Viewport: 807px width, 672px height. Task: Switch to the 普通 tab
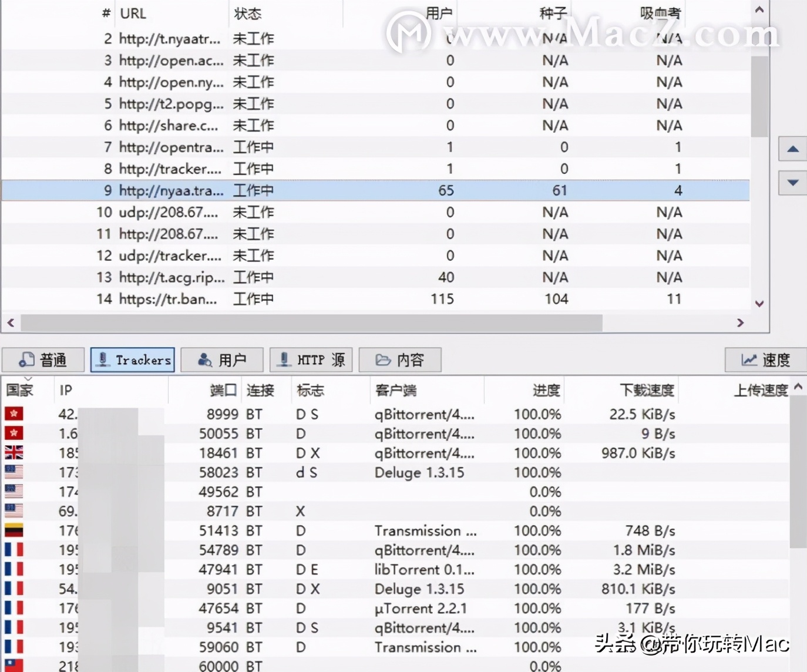click(x=43, y=359)
